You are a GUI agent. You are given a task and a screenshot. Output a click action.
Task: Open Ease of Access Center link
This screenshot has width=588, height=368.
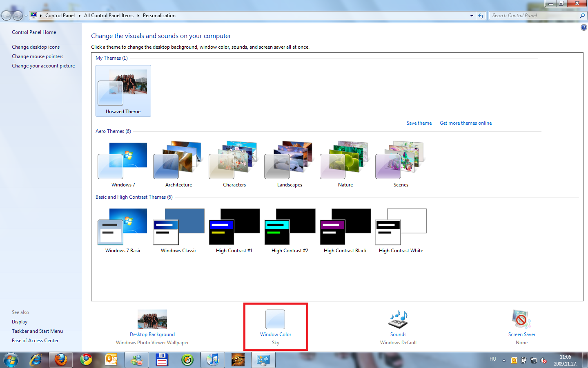pyautogui.click(x=35, y=341)
